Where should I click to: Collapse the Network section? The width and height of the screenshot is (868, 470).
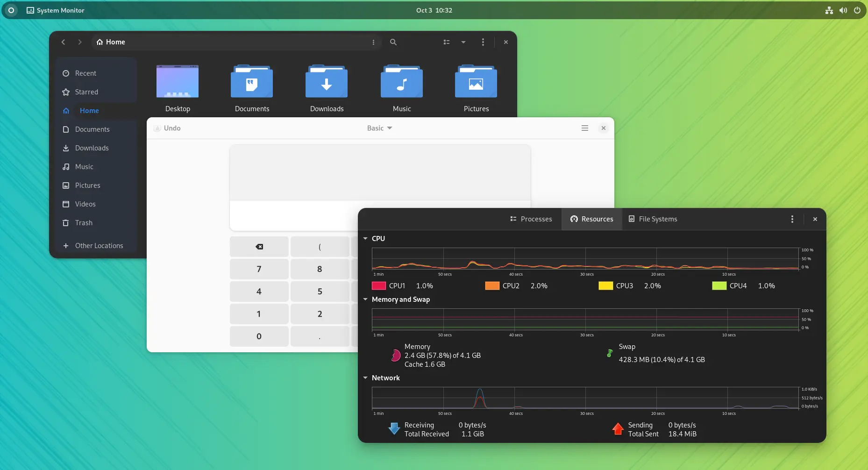click(365, 378)
